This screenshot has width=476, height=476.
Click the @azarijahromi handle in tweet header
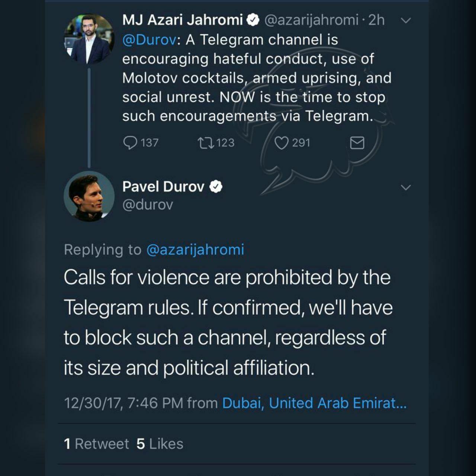[x=311, y=20]
